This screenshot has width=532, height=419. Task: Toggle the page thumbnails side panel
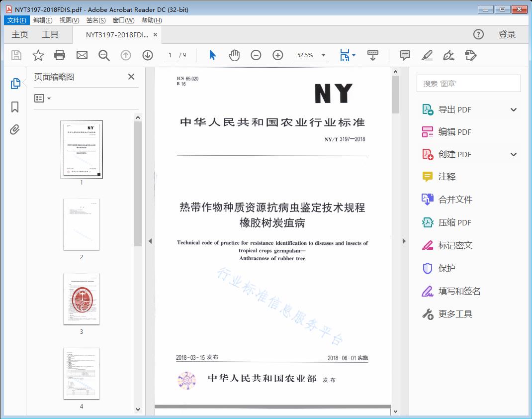tap(15, 85)
